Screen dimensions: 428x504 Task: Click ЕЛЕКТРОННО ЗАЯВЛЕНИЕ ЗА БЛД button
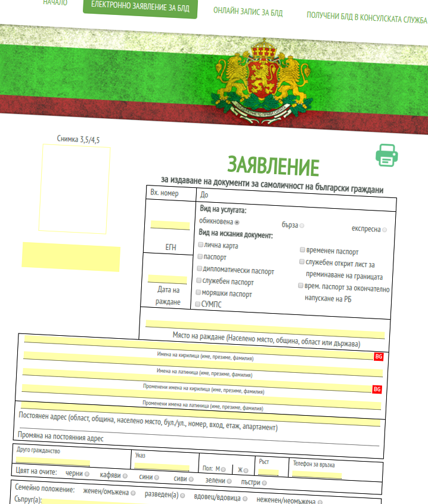point(140,7)
